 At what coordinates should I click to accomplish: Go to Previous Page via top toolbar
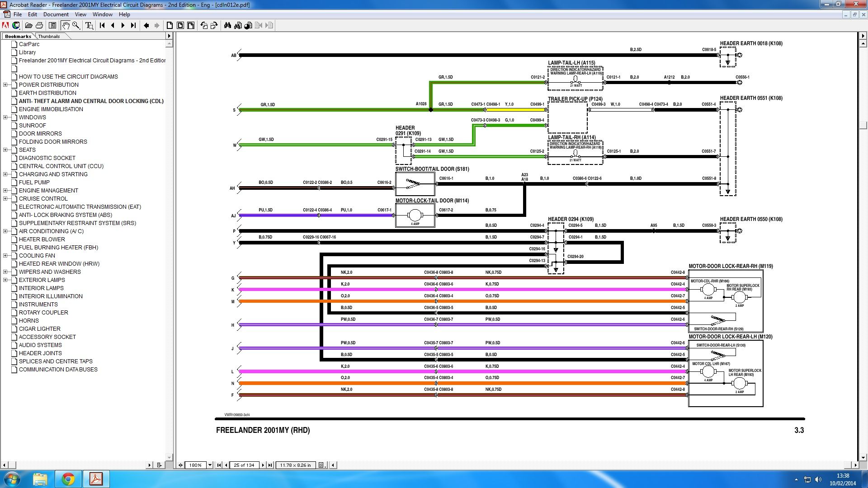[x=113, y=25]
